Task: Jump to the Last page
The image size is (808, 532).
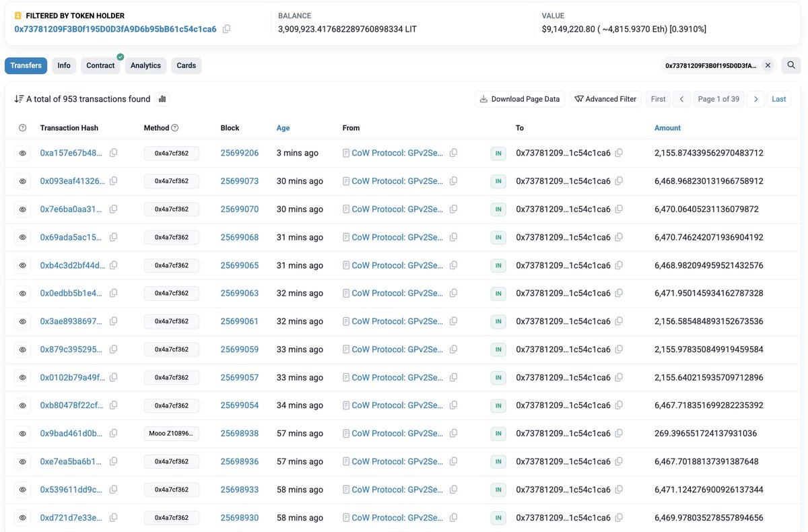Action: coord(779,99)
